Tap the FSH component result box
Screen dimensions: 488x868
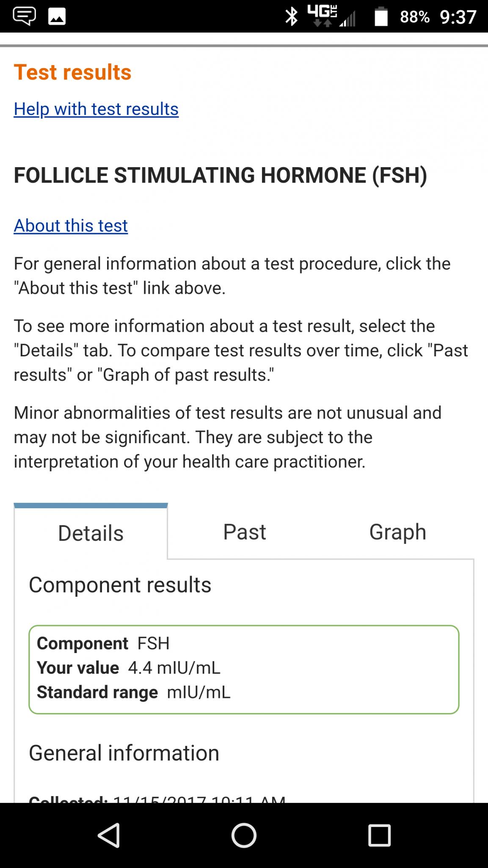pyautogui.click(x=244, y=670)
